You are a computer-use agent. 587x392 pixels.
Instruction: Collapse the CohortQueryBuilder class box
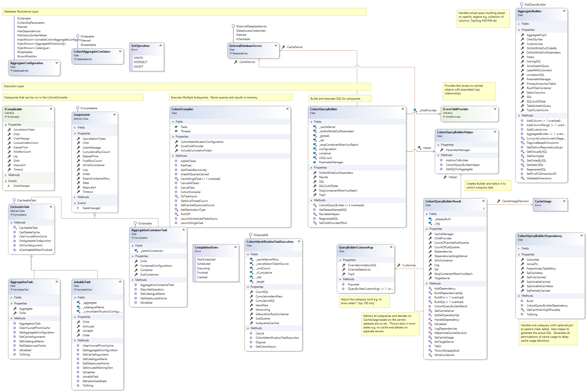(403, 109)
